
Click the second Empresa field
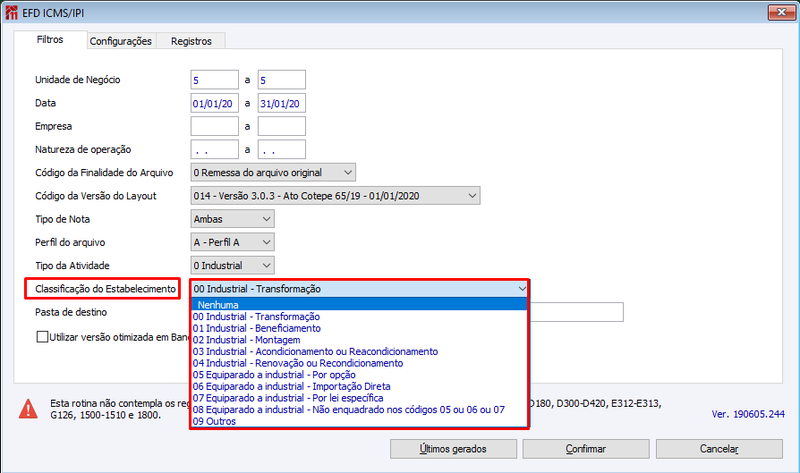(282, 126)
